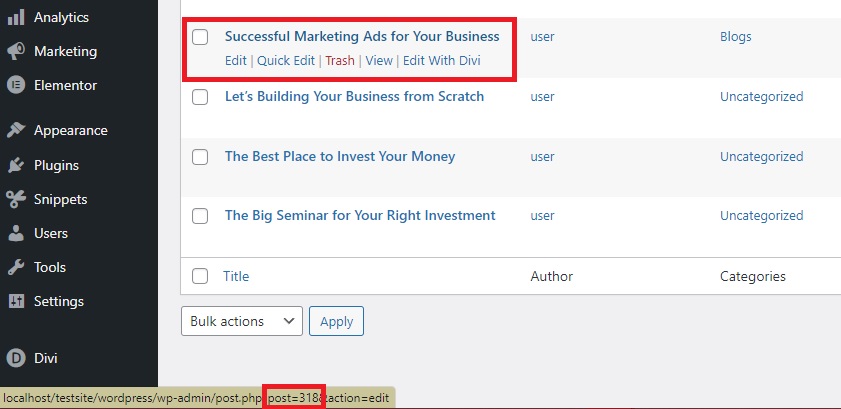Click the Snippets scissors icon
Screen dimensions: 841x409
[16, 199]
